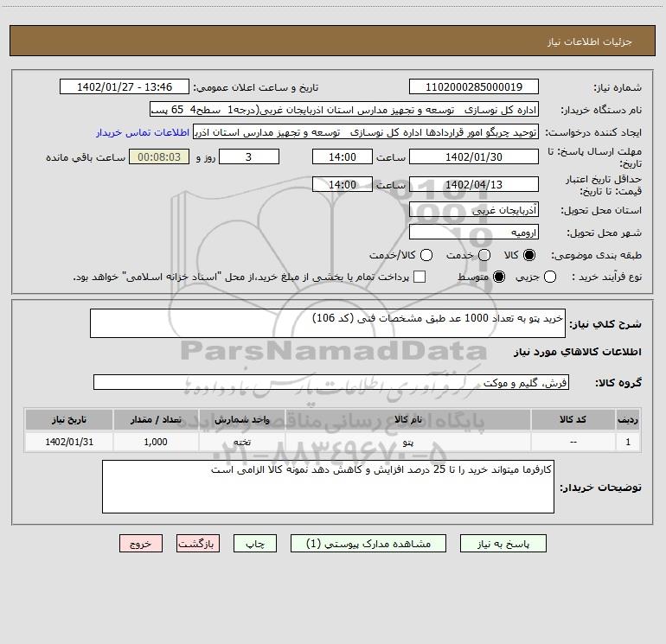Click the remaining time 00:08:03 field
This screenshot has width=666, height=644.
(x=159, y=156)
